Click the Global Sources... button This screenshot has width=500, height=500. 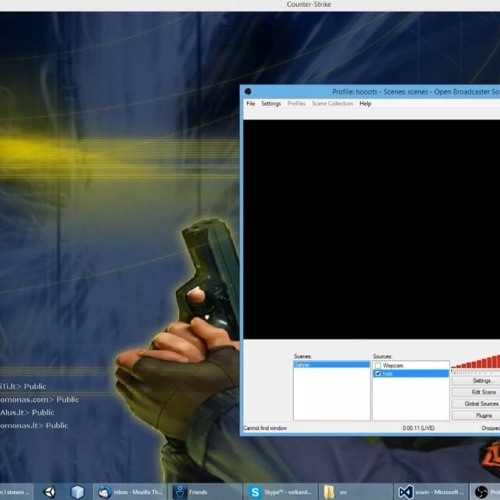point(476,404)
